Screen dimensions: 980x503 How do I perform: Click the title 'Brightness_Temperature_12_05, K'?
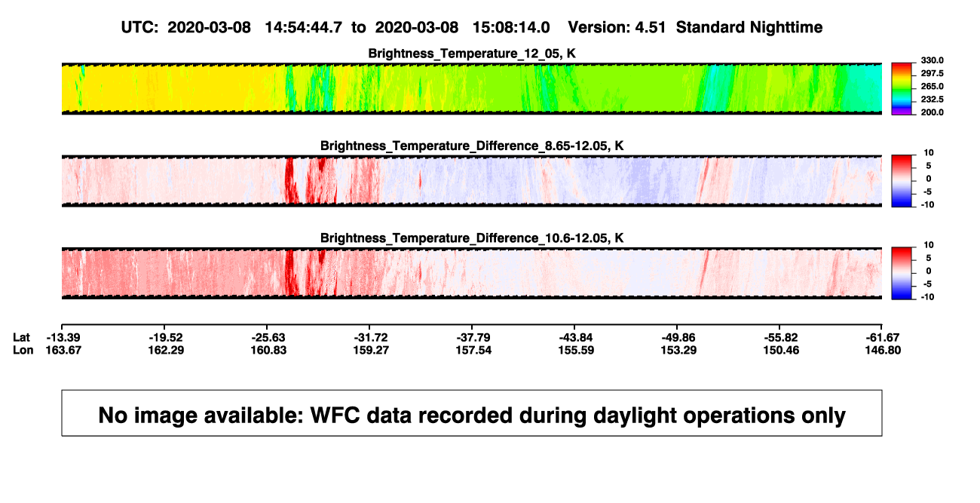[x=472, y=54]
